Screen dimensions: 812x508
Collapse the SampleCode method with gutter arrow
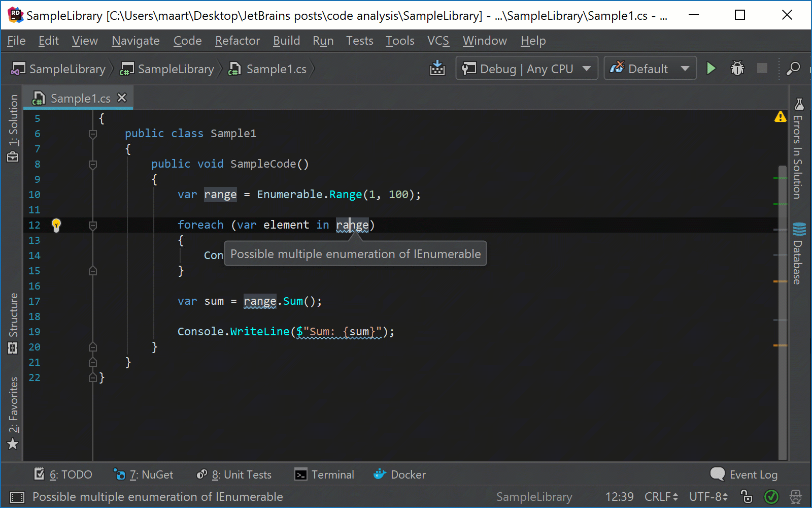pyautogui.click(x=93, y=164)
